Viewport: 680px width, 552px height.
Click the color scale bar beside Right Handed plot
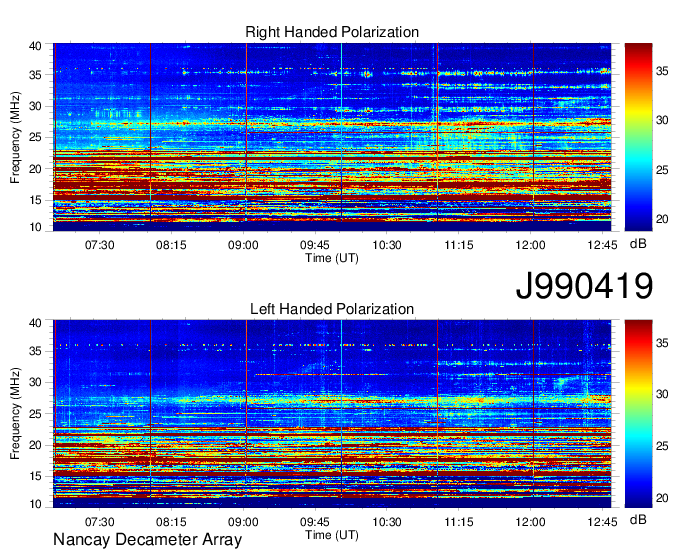(x=638, y=137)
